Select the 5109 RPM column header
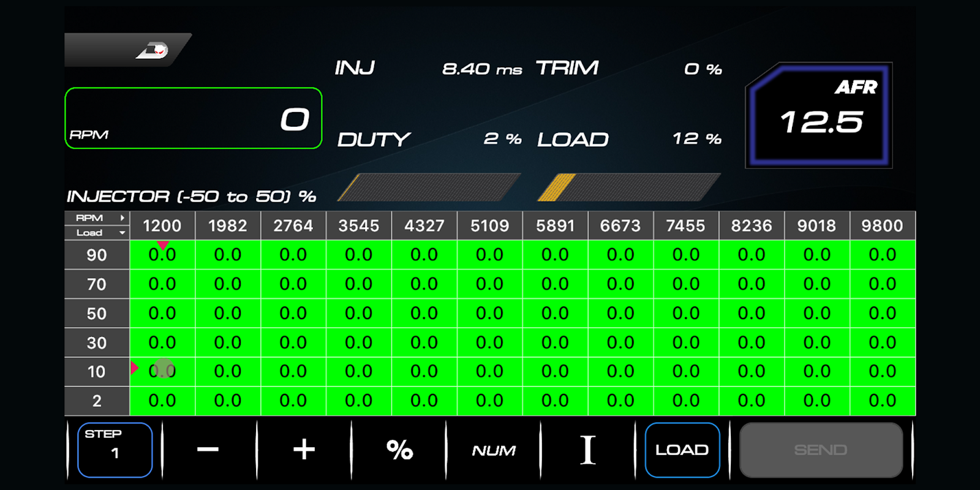The image size is (980, 490). point(490,225)
